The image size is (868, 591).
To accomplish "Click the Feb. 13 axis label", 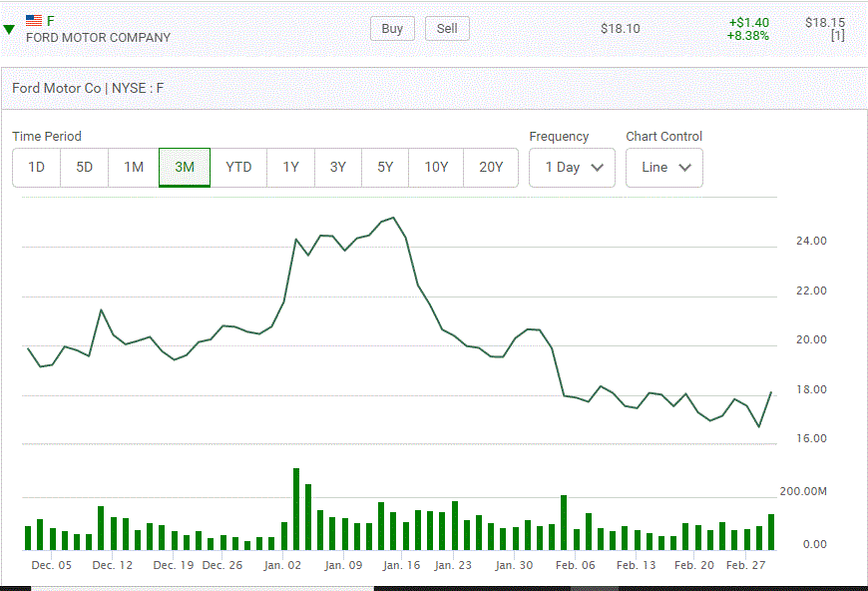I will point(637,565).
